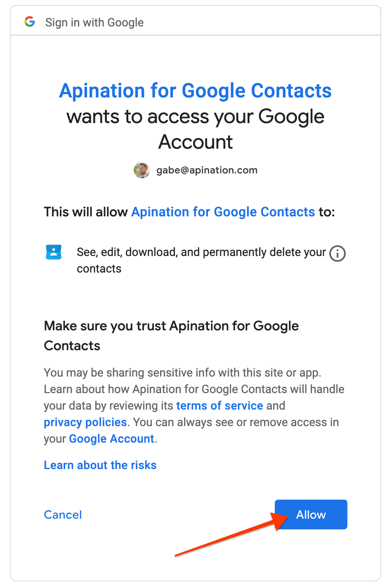Click Apination link in 'This will allow' line
The width and height of the screenshot is (387, 588).
point(223,212)
